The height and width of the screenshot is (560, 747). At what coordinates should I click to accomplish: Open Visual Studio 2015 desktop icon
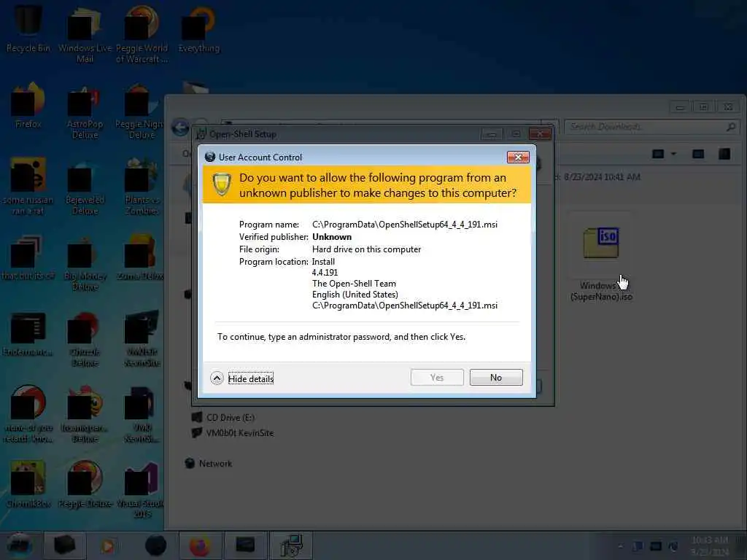(141, 491)
